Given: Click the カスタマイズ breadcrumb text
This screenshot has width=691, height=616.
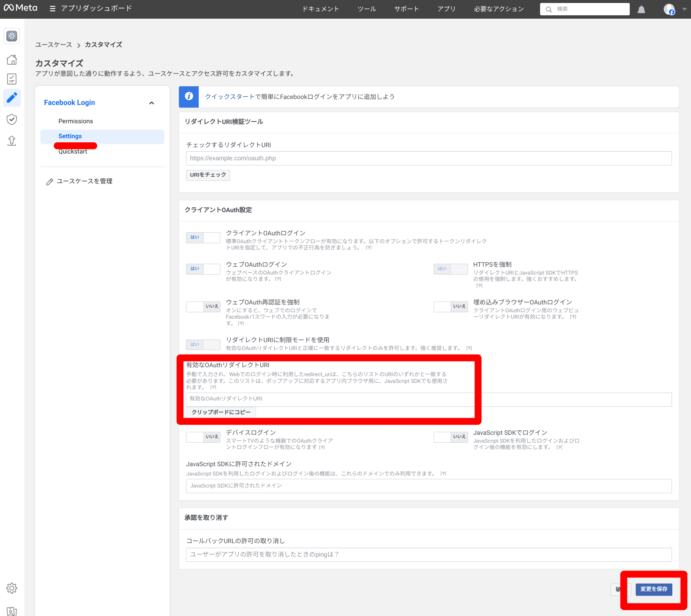Looking at the screenshot, I should click(x=103, y=45).
